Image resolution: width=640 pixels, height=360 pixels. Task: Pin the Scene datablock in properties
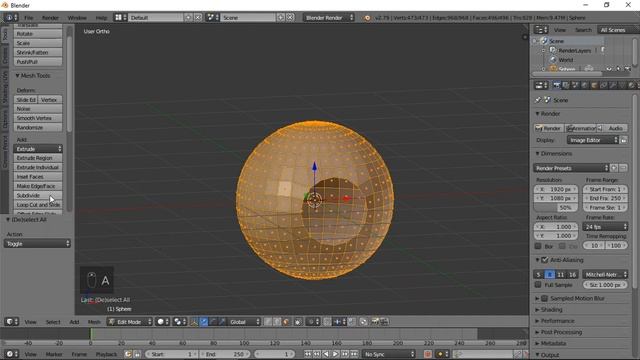pyautogui.click(x=538, y=100)
